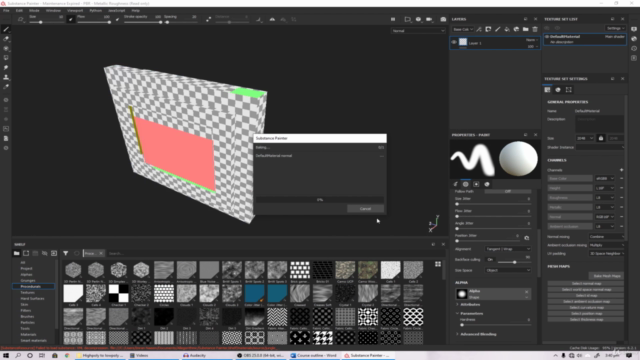Select the Eraser tool
Viewport: 640px width, 360px height.
[6, 39]
